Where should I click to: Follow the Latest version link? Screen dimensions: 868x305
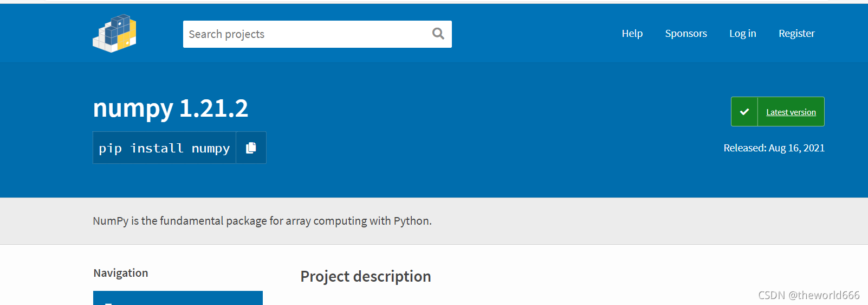[791, 112]
